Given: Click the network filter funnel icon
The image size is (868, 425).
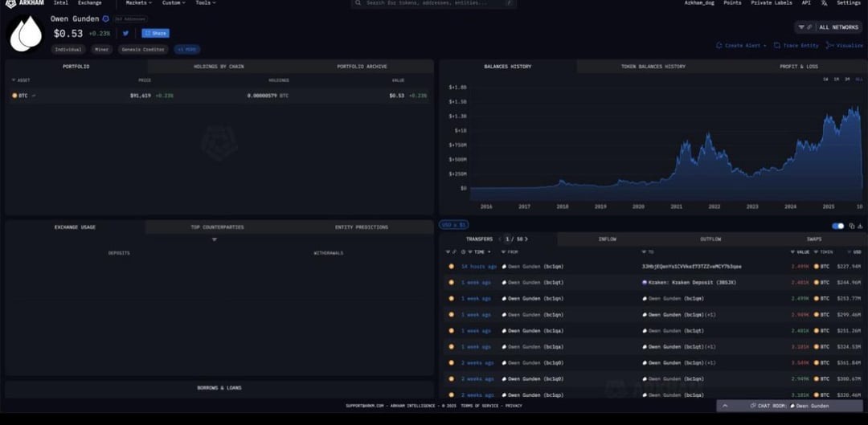Looking at the screenshot, I should pyautogui.click(x=801, y=27).
